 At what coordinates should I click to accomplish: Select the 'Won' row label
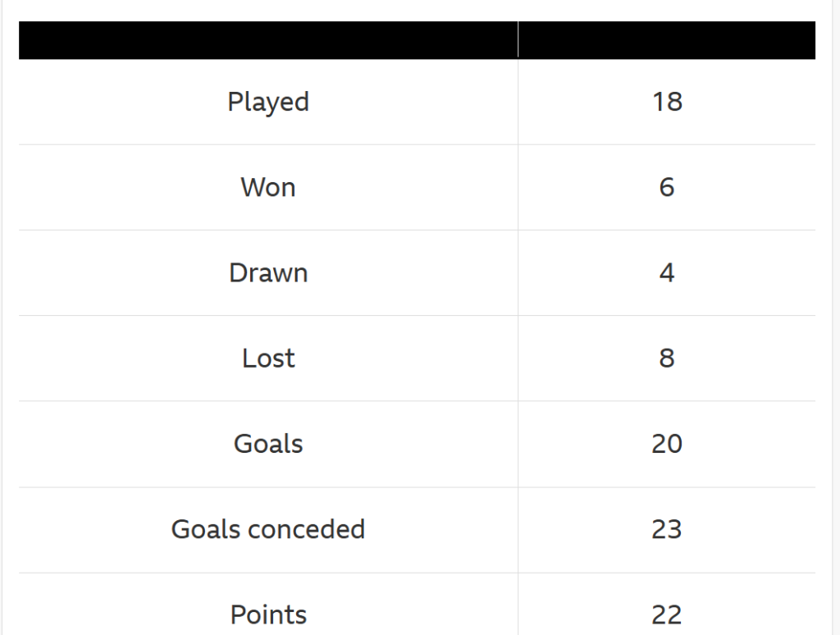tap(268, 187)
